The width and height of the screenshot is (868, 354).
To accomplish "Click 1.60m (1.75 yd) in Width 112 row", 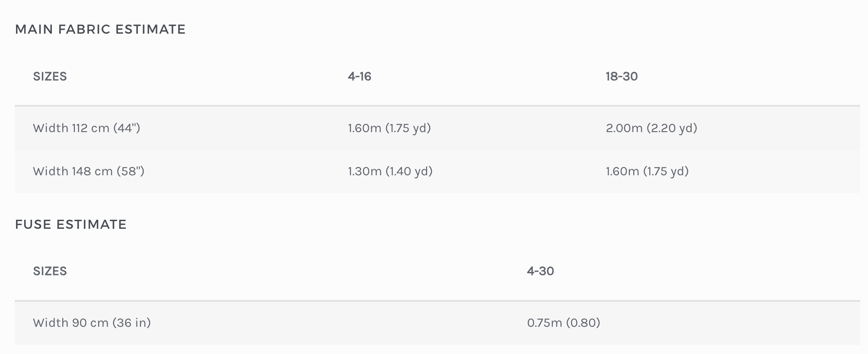I will point(389,128).
